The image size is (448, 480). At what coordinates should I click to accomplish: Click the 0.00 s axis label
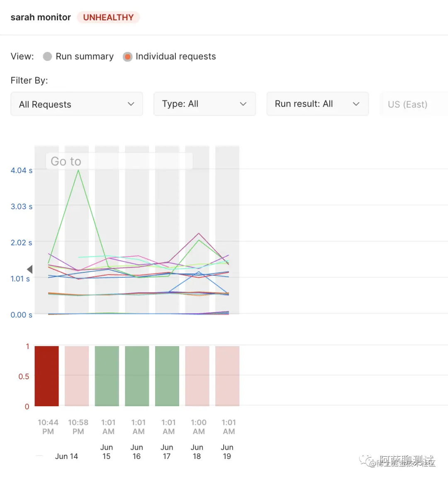(22, 315)
